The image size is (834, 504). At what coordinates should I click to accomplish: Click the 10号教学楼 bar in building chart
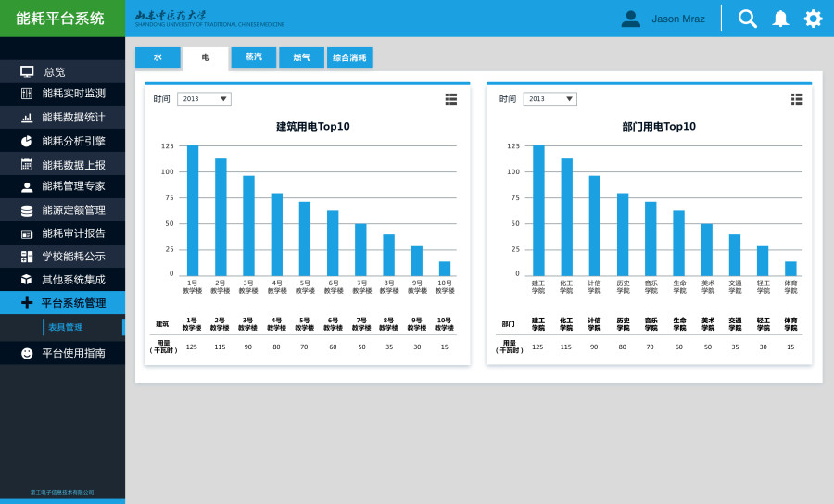tap(445, 269)
